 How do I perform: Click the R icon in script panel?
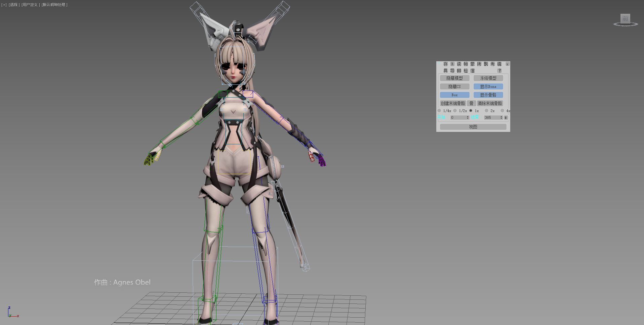(x=452, y=64)
